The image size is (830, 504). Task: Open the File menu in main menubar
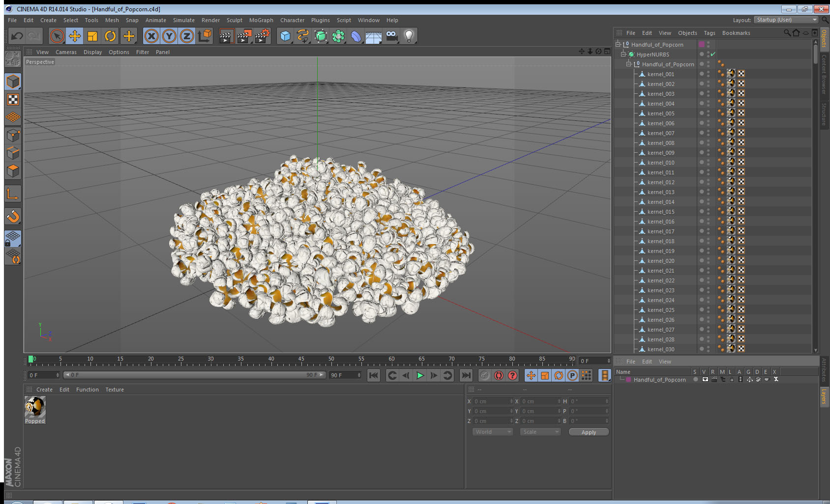(x=12, y=20)
